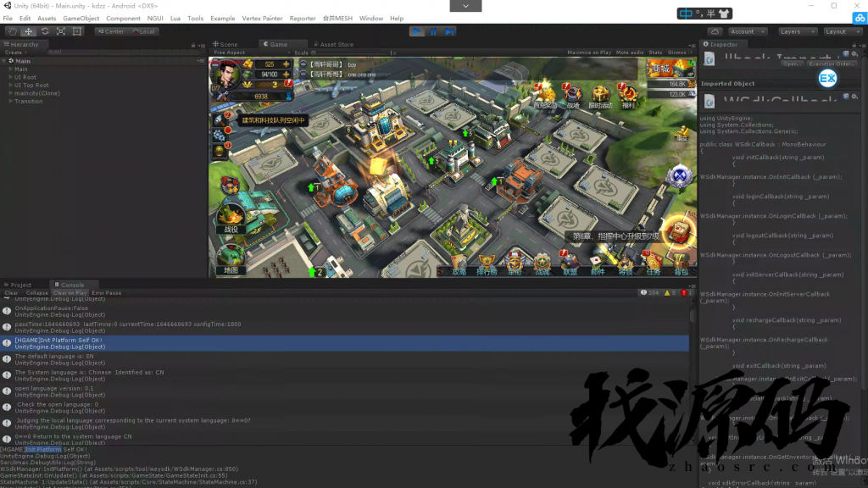Open the GameObject menu
The image size is (868, 488).
point(81,19)
